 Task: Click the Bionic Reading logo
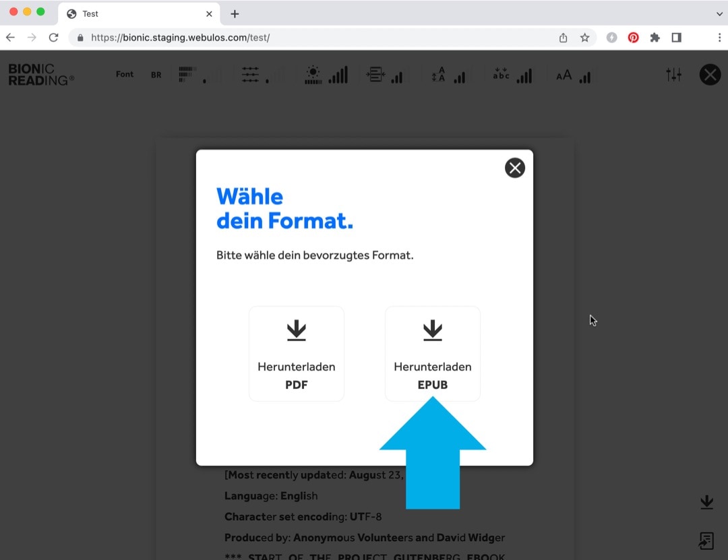(x=41, y=74)
